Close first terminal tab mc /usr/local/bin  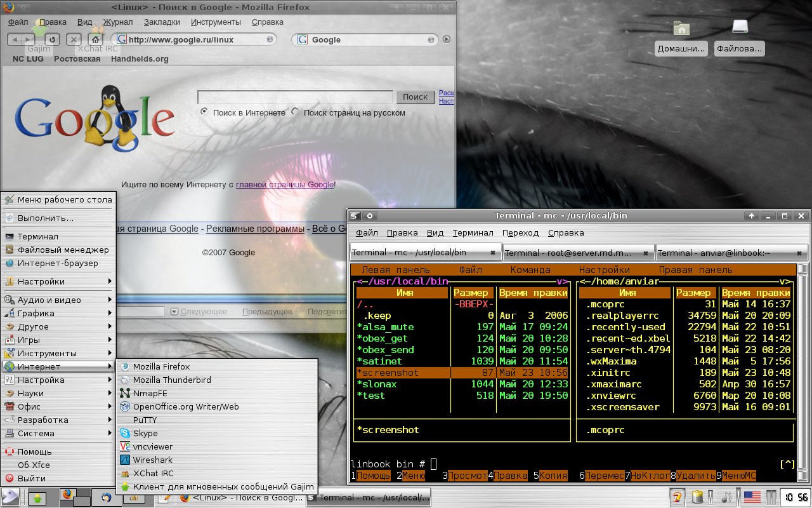click(x=493, y=253)
